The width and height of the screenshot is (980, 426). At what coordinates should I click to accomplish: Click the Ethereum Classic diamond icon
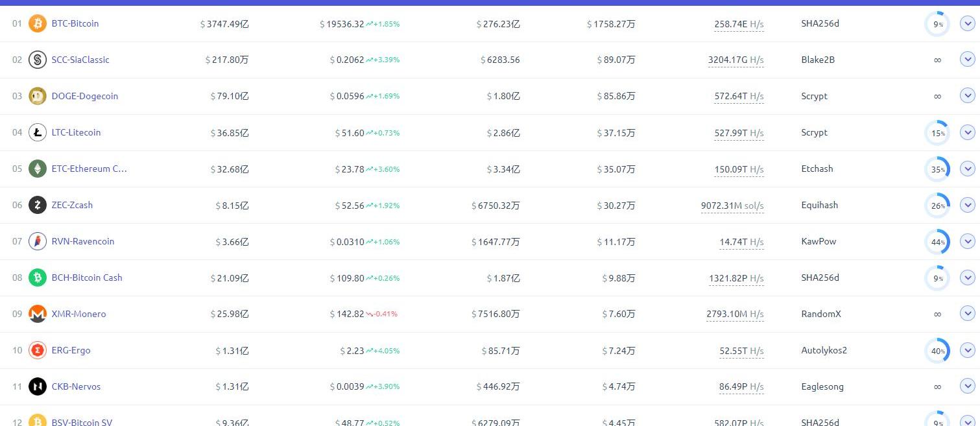[x=38, y=169]
